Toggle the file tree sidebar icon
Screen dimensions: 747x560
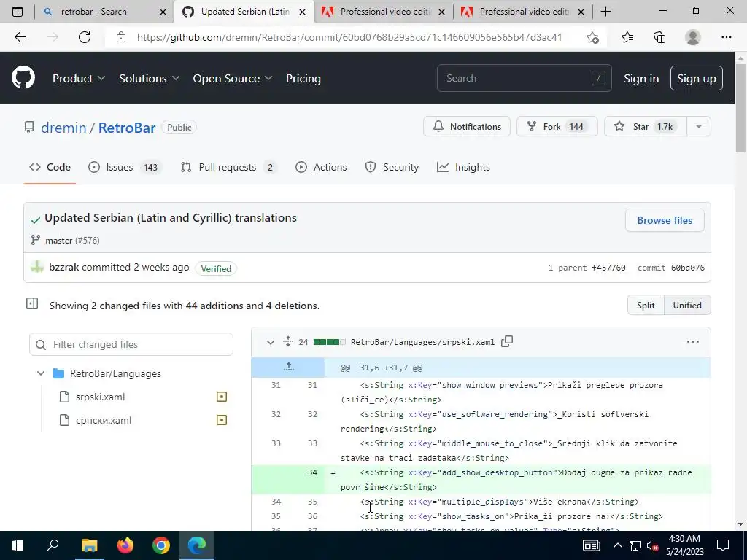(x=32, y=304)
